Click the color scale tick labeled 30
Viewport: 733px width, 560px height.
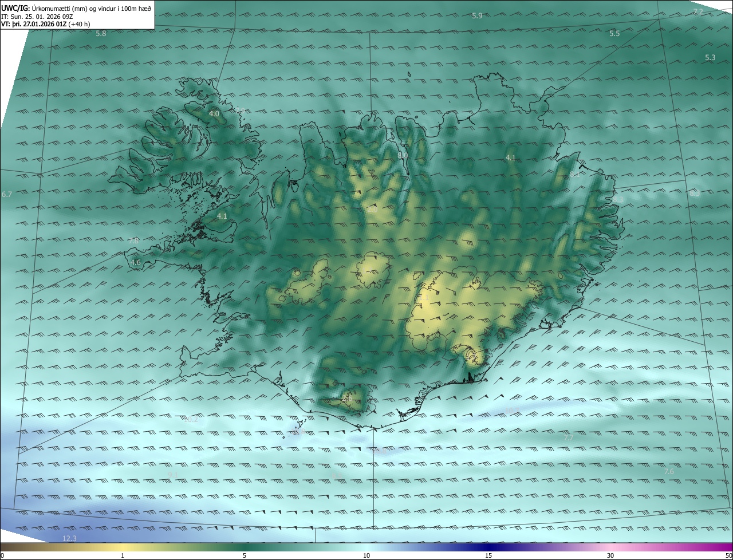[610, 556]
